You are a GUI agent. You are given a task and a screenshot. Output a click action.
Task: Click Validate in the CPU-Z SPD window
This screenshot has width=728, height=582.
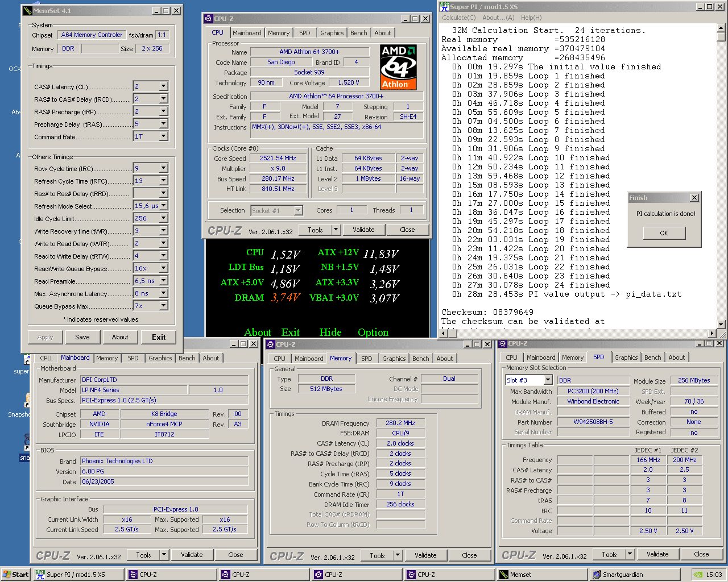(x=657, y=554)
